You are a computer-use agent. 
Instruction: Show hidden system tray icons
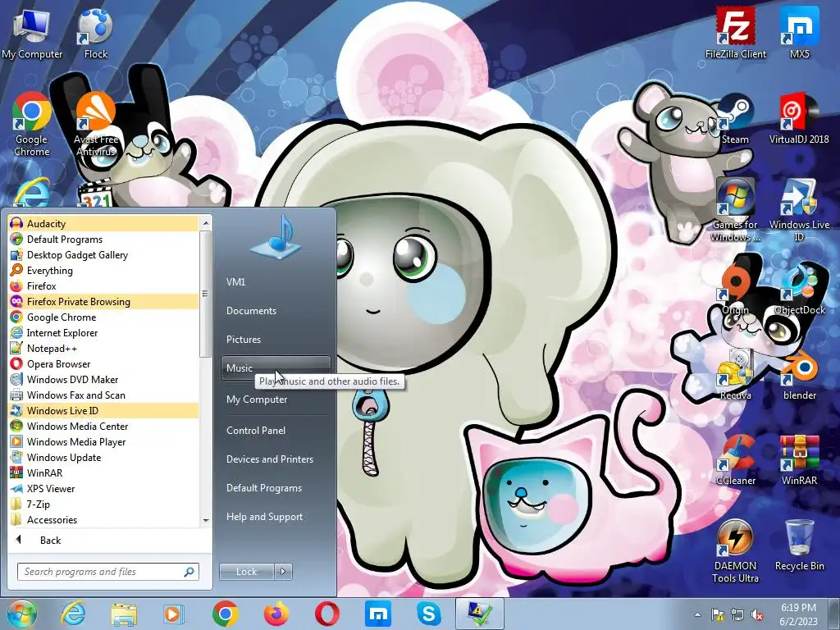pos(697,615)
